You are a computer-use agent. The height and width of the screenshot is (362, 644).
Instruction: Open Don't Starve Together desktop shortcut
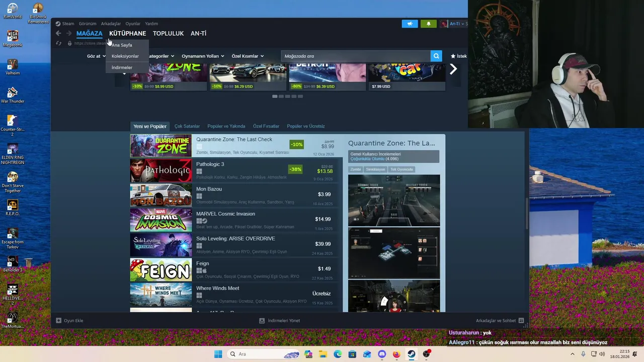[13, 182]
